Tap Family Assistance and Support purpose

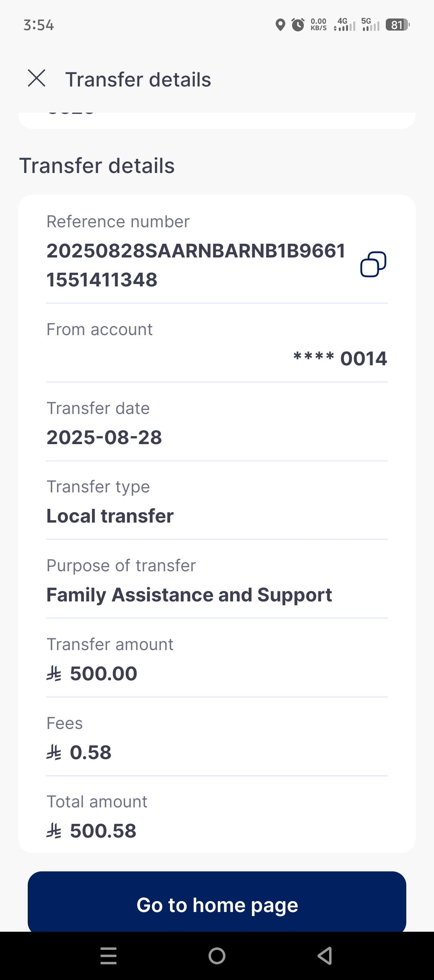pyautogui.click(x=189, y=595)
